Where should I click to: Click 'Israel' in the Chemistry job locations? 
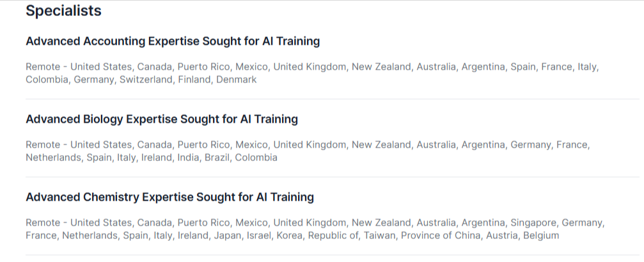[x=249, y=236]
